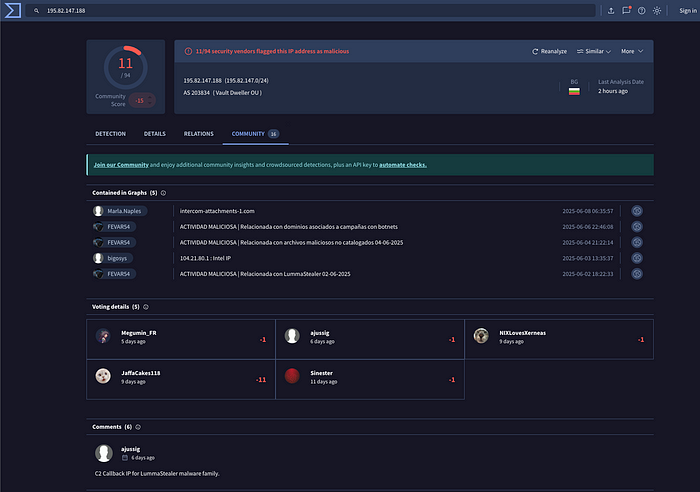The width and height of the screenshot is (700, 492).
Task: Toggle the light/dark theme sun icon
Action: tap(657, 11)
